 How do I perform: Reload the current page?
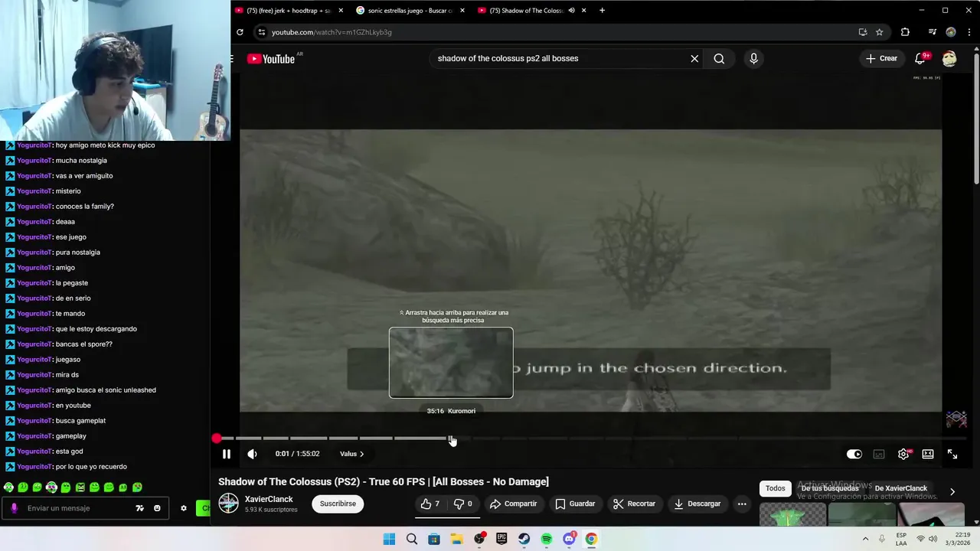240,32
